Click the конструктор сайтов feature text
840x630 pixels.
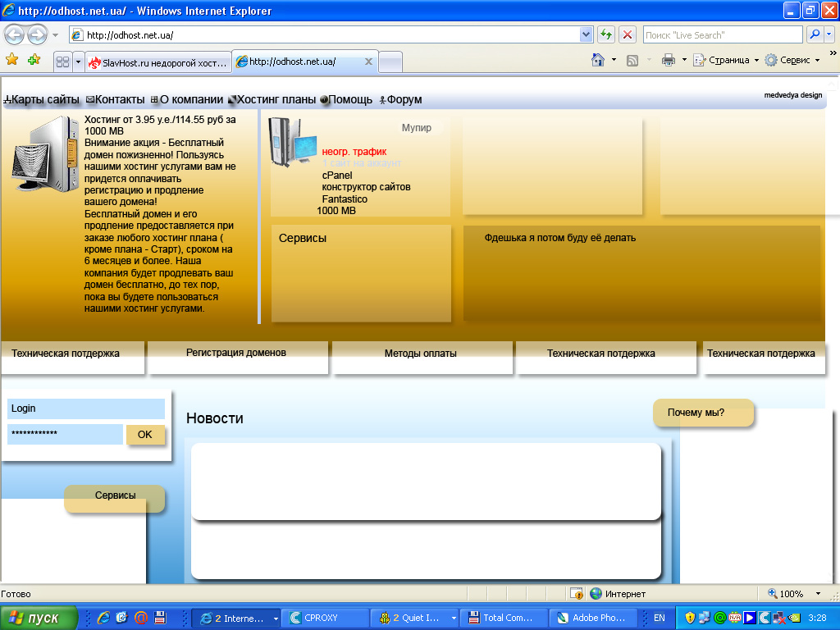click(366, 187)
